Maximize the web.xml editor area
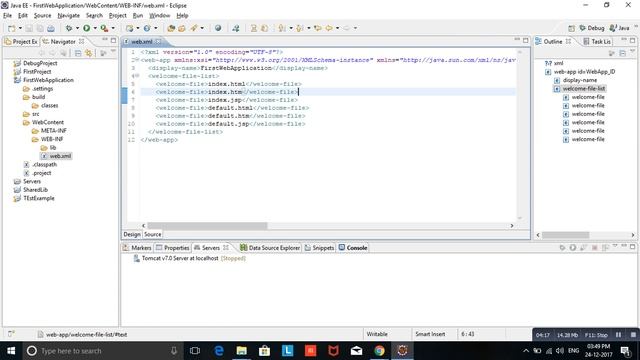 coord(526,40)
